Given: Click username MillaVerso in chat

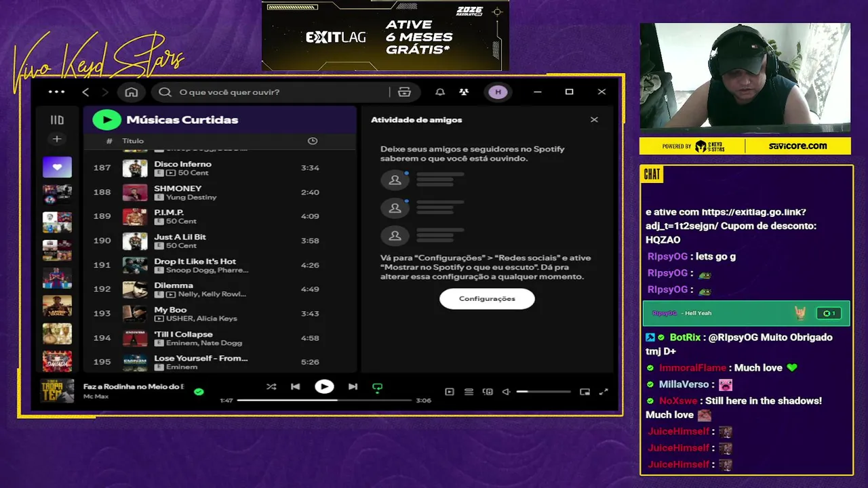Looking at the screenshot, I should (x=684, y=384).
